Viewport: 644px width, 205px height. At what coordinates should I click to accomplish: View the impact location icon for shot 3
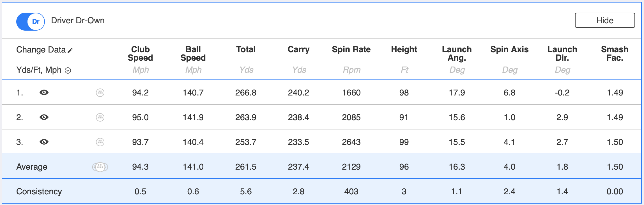100,142
